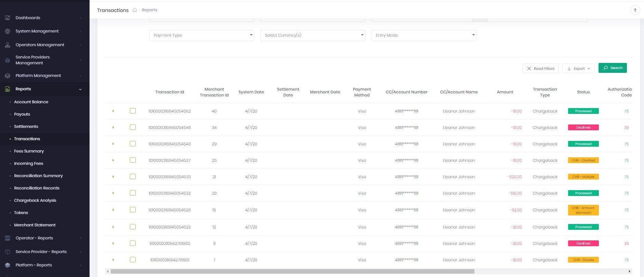Click the Platform Management layers icon

pyautogui.click(x=8, y=76)
